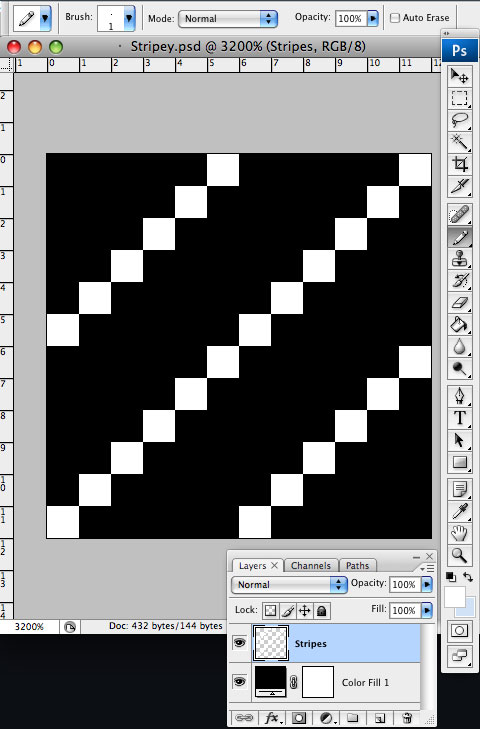
Task: Enable the Auto Erase checkbox
Action: pyautogui.click(x=395, y=18)
